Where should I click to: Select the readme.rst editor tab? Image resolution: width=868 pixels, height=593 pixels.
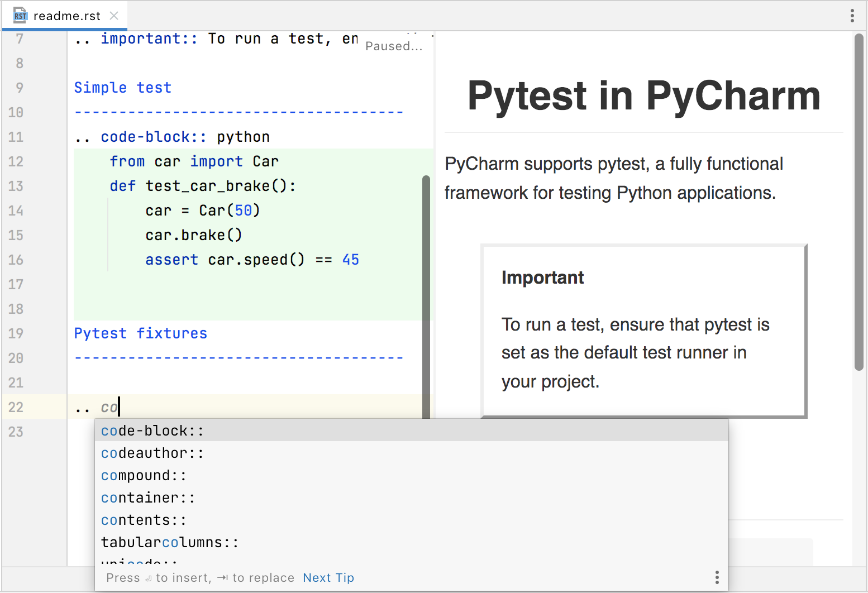pyautogui.click(x=66, y=16)
